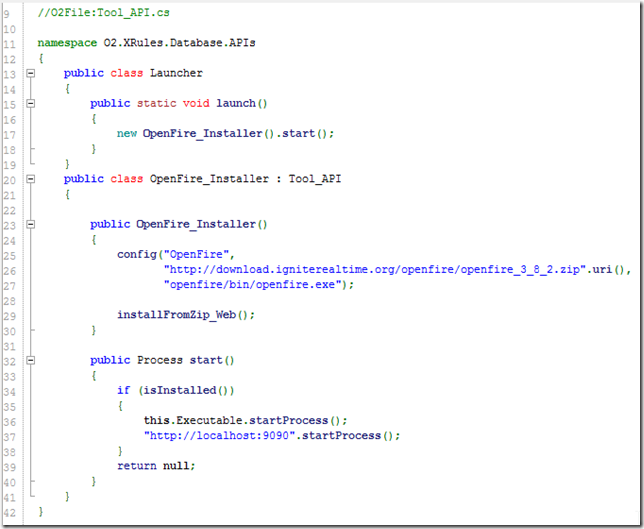Click the launch() method name
This screenshot has height=529, width=644.
click(242, 103)
